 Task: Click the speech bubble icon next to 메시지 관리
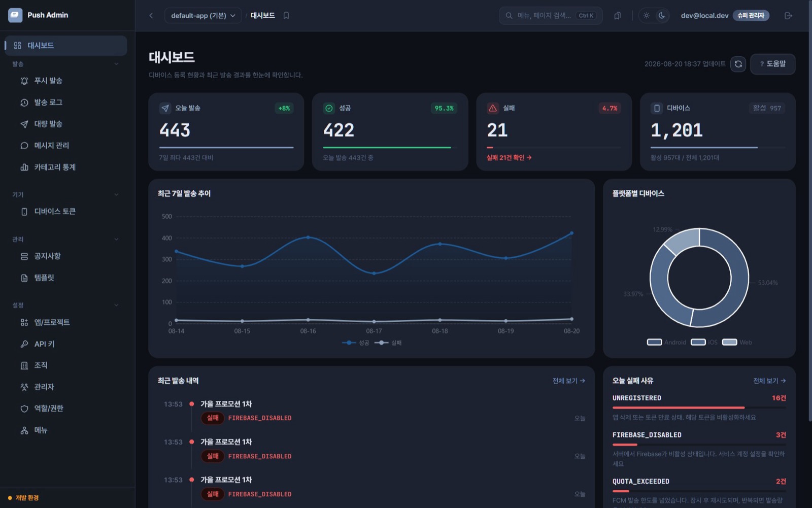point(24,146)
